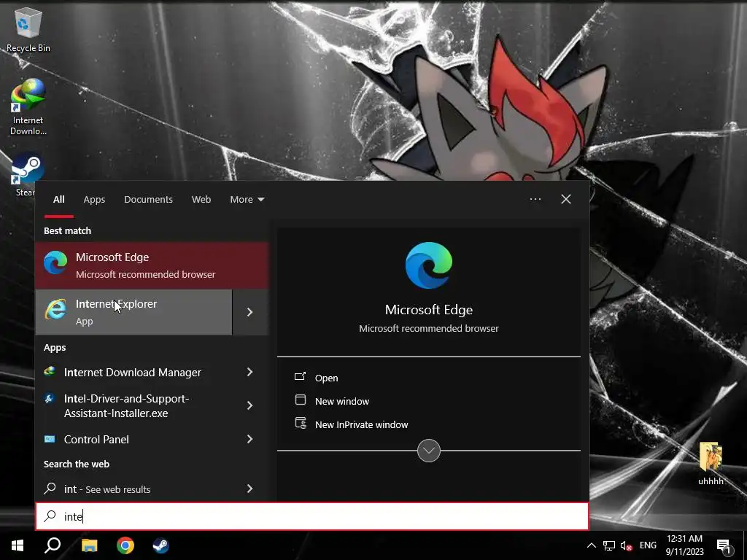
Task: Show hidden system tray icons
Action: coord(591,545)
